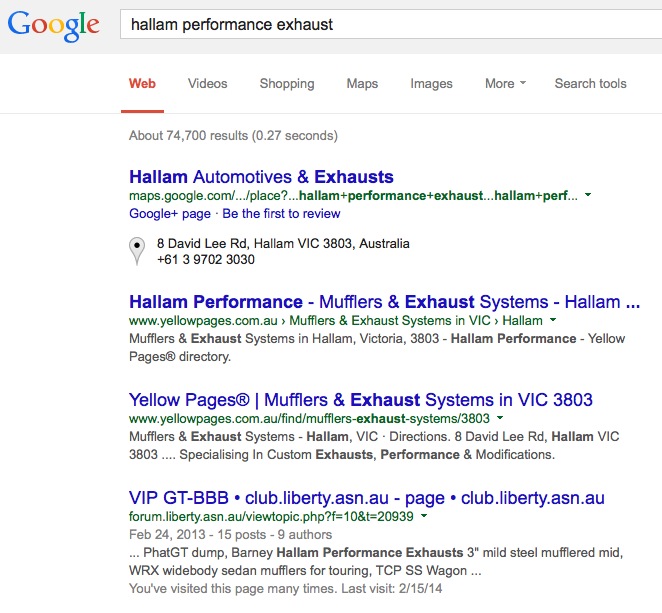
Task: Click the forum.liberty.asn.au/viewtopic.php URL text
Action: [271, 516]
